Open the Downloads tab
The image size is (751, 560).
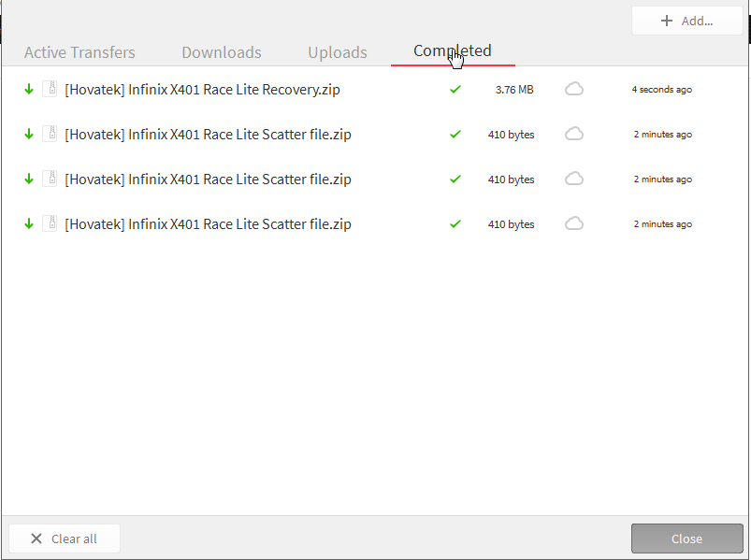[221, 52]
